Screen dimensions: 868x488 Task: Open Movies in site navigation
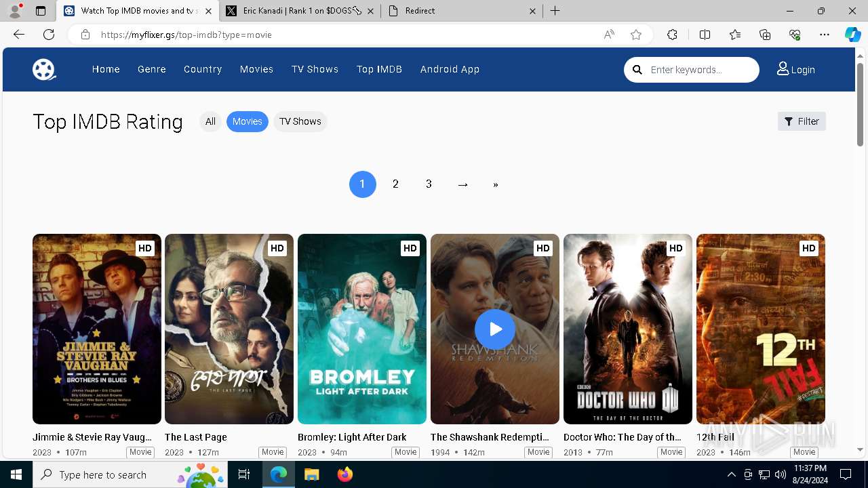point(256,69)
